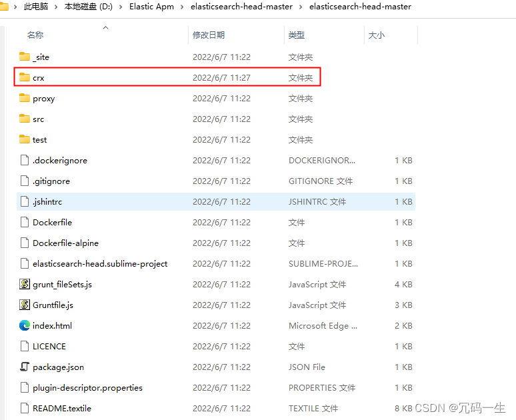The height and width of the screenshot is (420, 516).
Task: Click the .jshintrc file icon
Action: pos(25,201)
